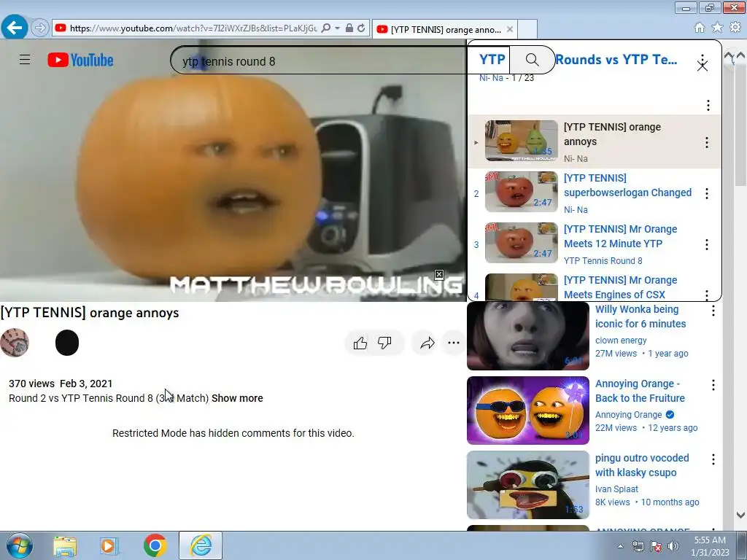
Task: Click the channel avatar under video title
Action: pos(15,343)
